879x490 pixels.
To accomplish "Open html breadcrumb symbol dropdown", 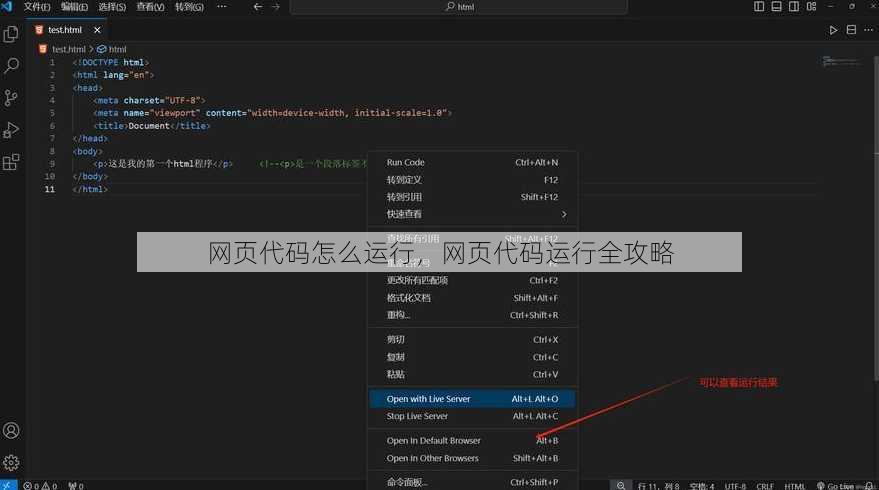I will (x=117, y=49).
